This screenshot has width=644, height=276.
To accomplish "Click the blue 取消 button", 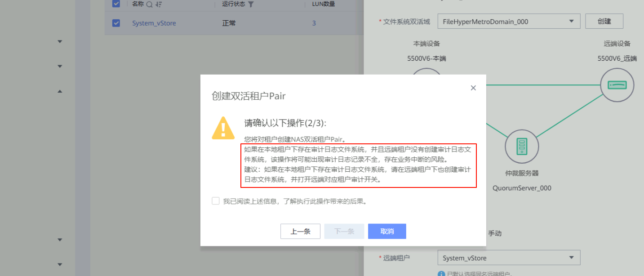I will click(x=387, y=231).
